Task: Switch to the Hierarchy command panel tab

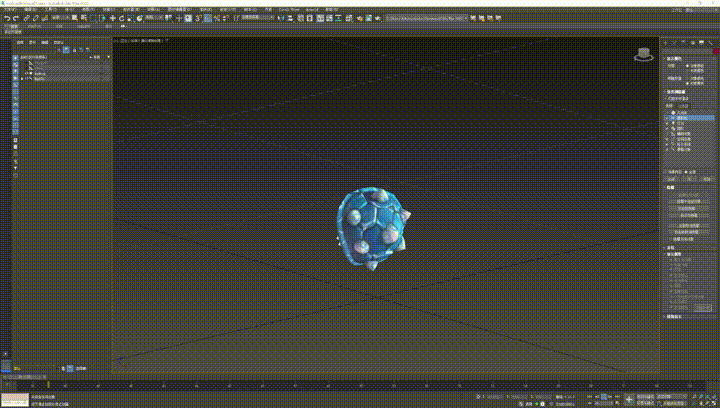Action: tap(683, 43)
